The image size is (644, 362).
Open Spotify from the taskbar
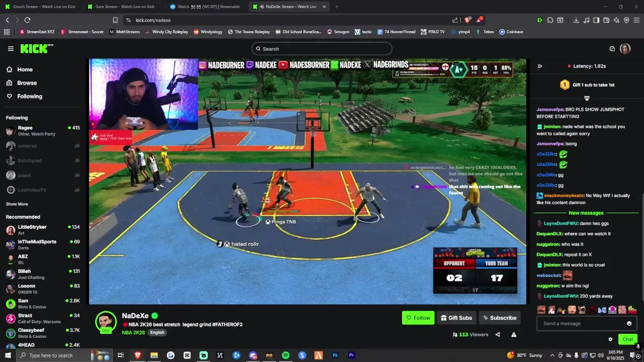tap(286, 355)
